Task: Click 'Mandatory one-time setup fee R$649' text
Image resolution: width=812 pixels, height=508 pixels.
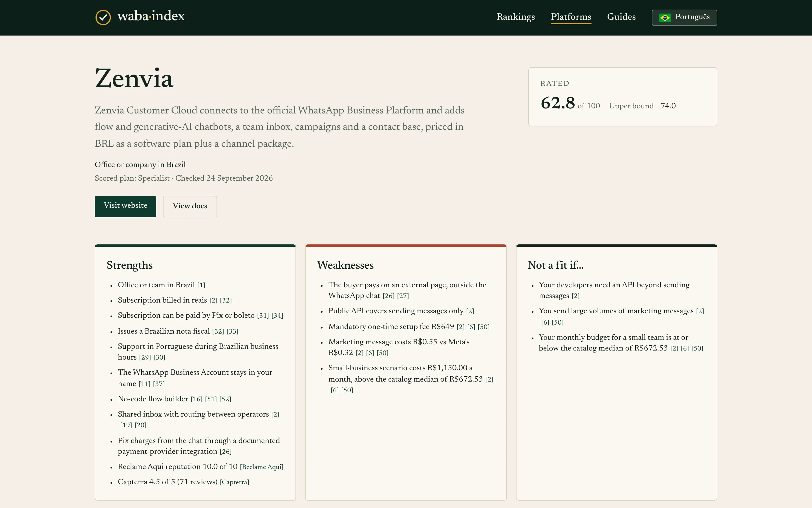Action: (391, 327)
